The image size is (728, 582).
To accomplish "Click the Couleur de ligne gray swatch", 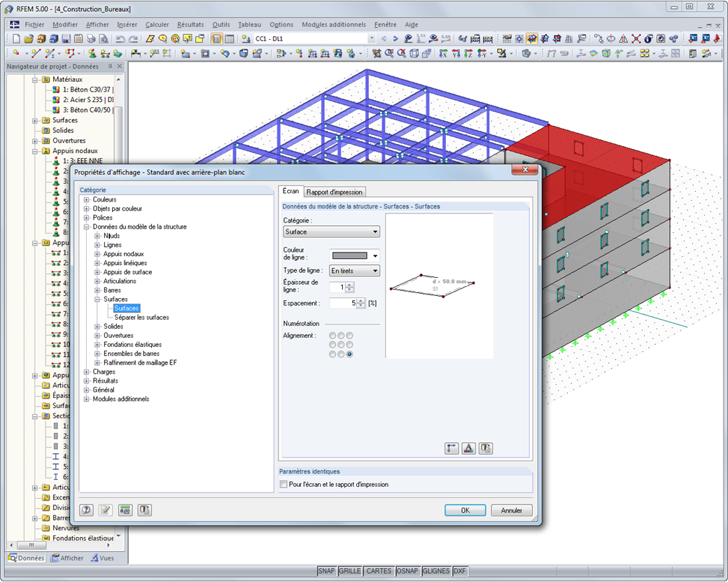I will pyautogui.click(x=349, y=256).
